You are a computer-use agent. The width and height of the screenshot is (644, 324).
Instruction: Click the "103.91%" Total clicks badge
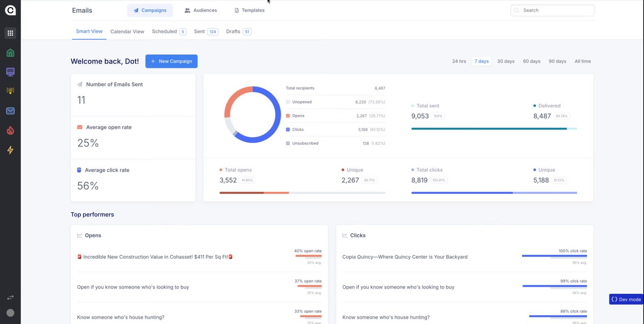point(439,180)
